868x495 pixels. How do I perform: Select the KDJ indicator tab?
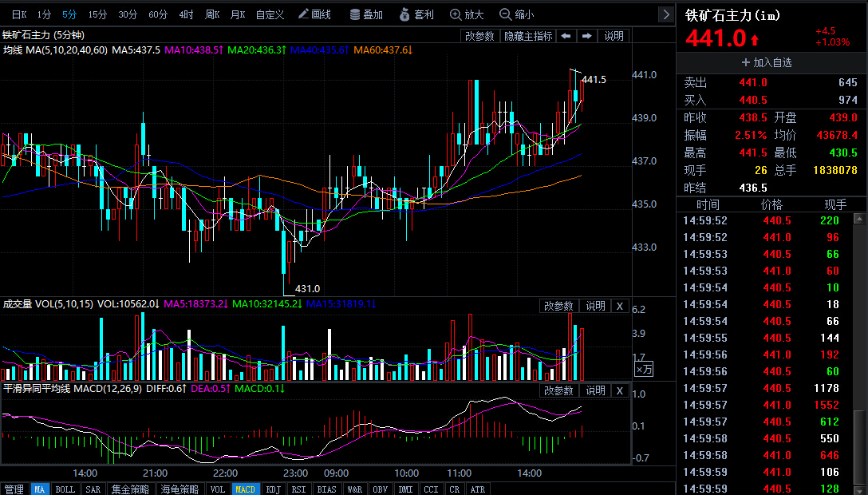click(273, 489)
